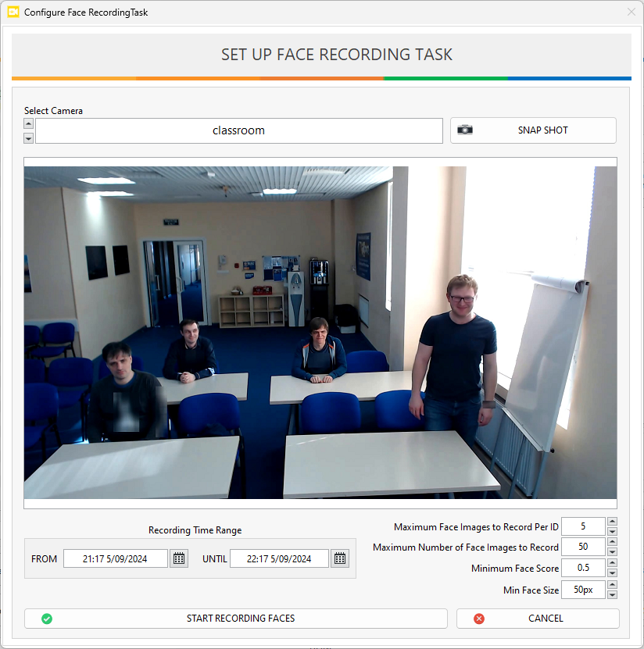Click the UNTIL time field
The image size is (644, 649).
pos(279,558)
